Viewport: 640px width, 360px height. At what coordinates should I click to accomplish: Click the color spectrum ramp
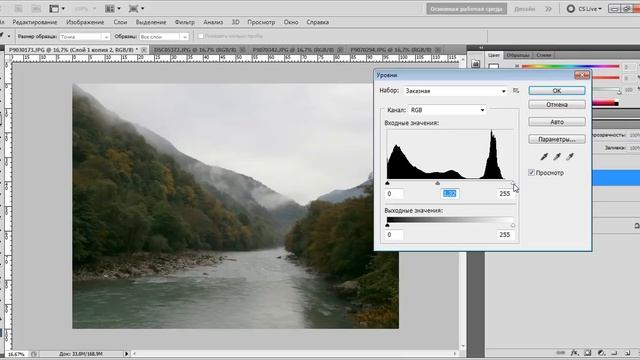pos(605,103)
